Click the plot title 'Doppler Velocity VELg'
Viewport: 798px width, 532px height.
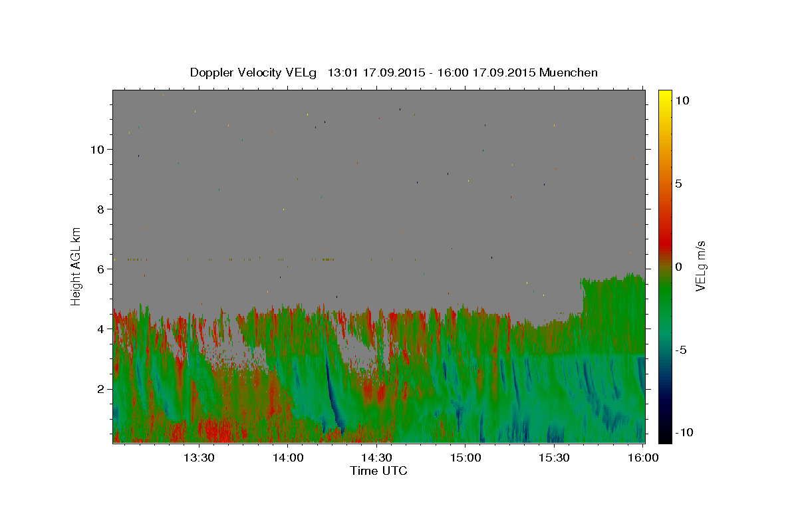253,72
